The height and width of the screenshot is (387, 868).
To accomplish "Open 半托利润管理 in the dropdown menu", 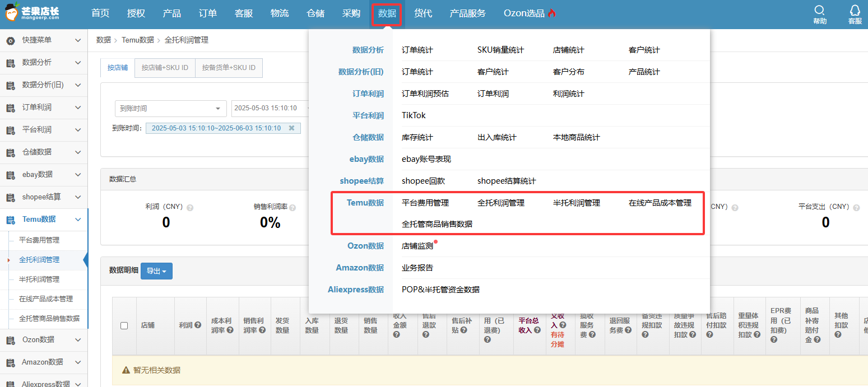I will tap(577, 203).
